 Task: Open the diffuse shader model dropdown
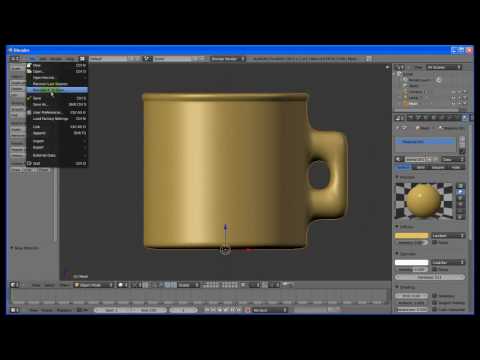[448, 236]
